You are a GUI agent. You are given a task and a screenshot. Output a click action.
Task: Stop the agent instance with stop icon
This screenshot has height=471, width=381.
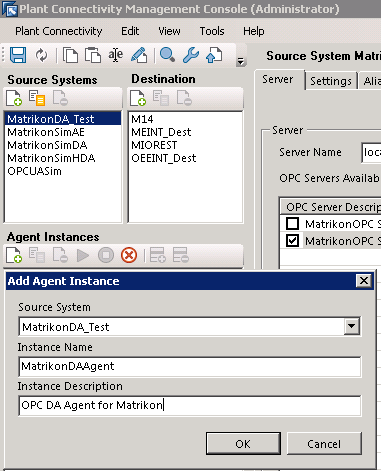pos(106,256)
